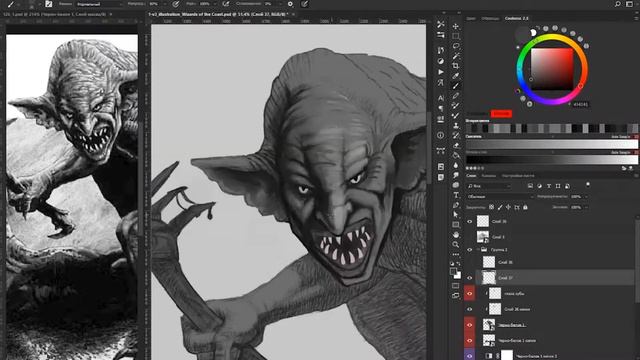Select the Crop tool
The image size is (640, 360).
point(456,66)
